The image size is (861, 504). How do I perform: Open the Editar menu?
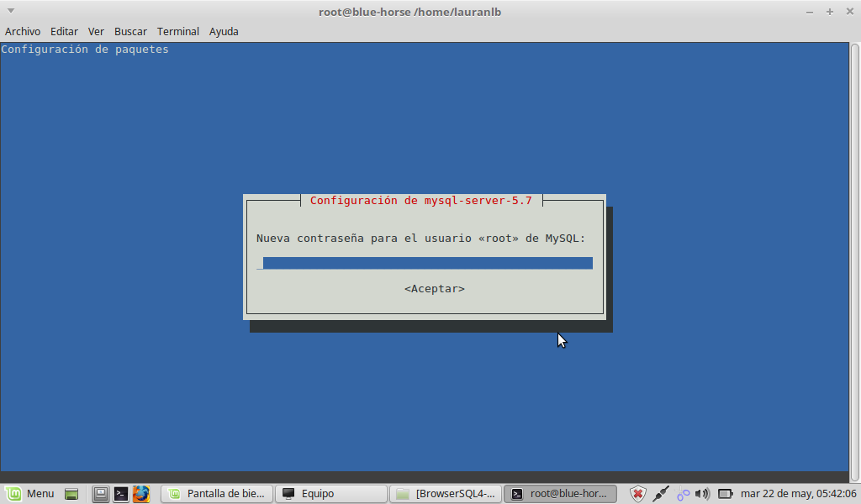tap(64, 31)
